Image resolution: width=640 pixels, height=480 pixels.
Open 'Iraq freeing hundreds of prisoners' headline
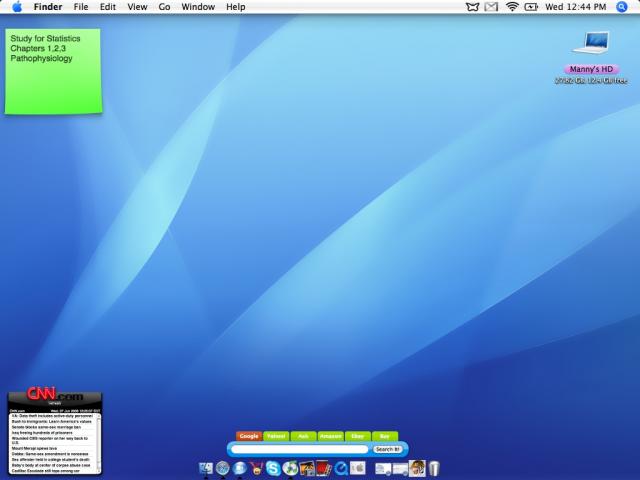coord(42,433)
